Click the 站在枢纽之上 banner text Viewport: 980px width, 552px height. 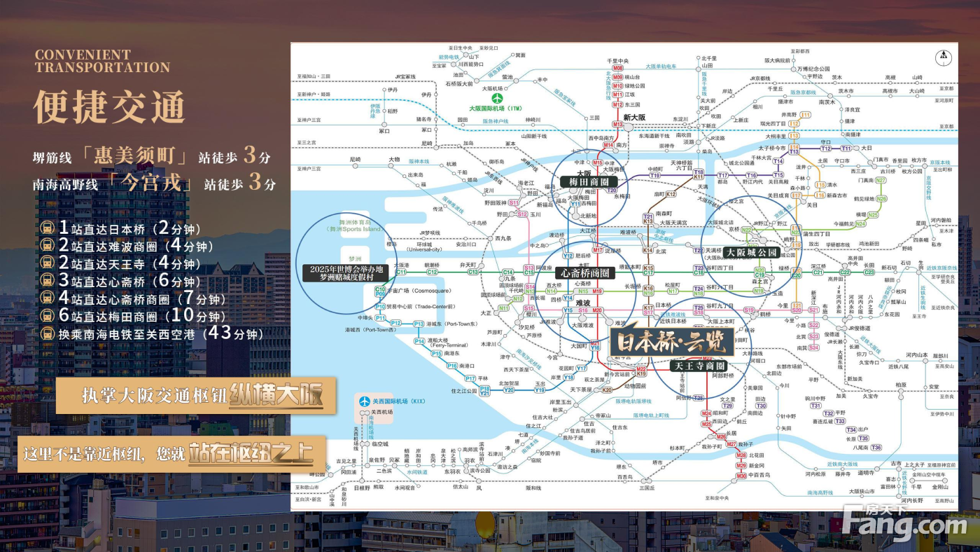click(x=251, y=454)
